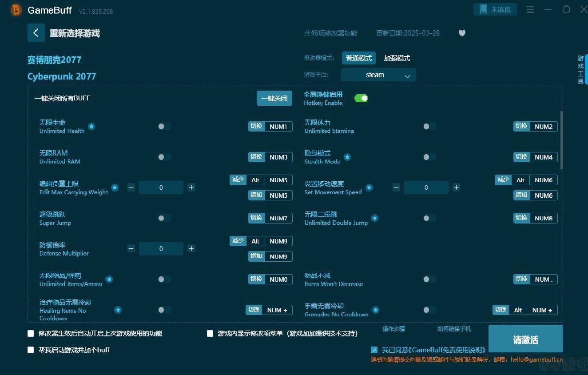588x375 pixels.
Task: Click the GameBuff logo icon
Action: point(16,10)
